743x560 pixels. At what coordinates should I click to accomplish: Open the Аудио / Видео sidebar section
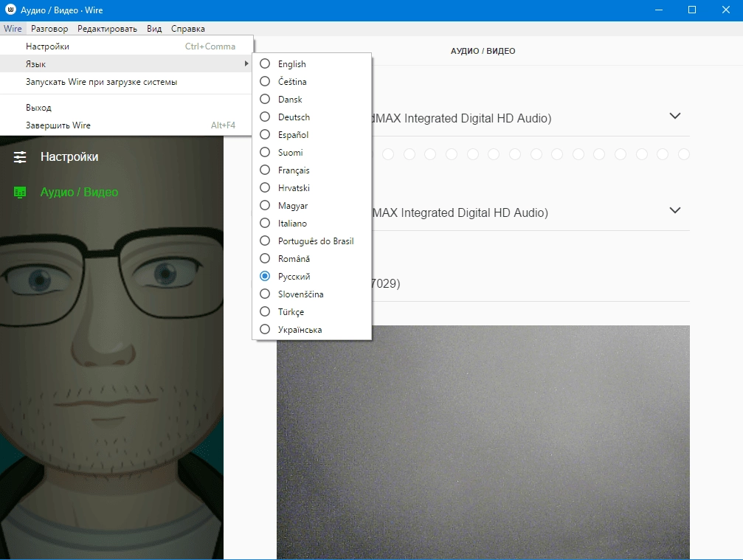click(79, 192)
